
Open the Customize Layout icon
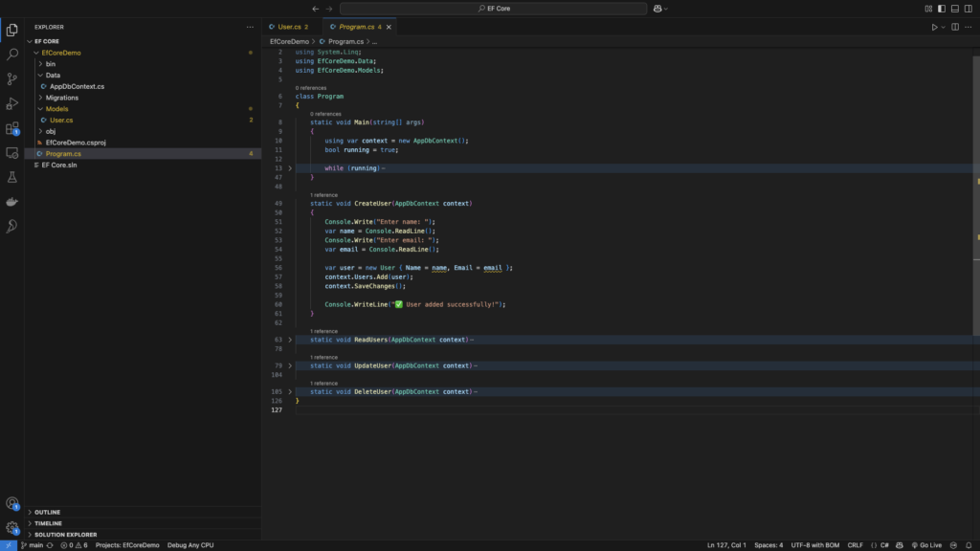(x=928, y=9)
